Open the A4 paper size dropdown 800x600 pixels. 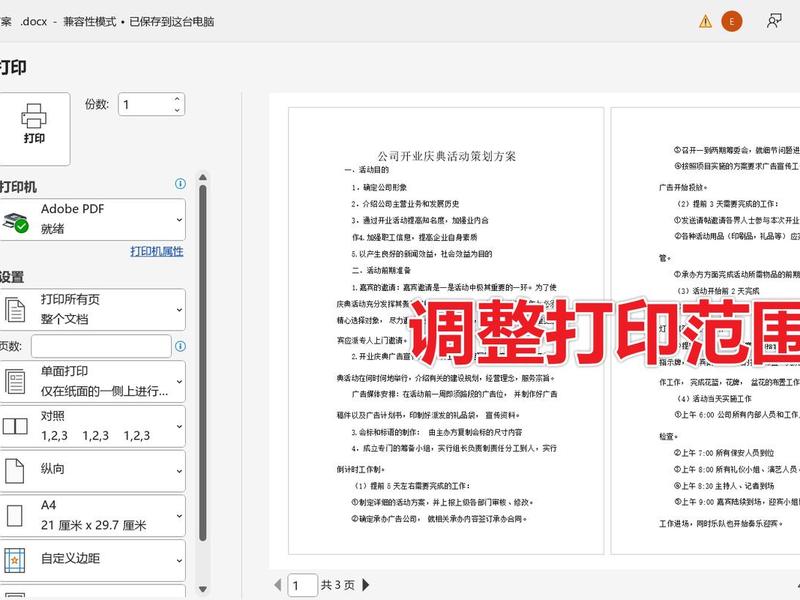click(x=92, y=515)
